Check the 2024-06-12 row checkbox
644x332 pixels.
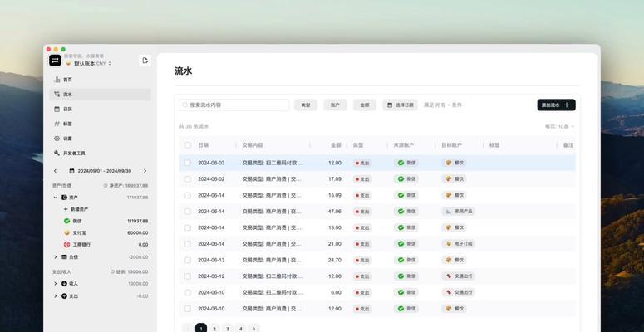188,276
